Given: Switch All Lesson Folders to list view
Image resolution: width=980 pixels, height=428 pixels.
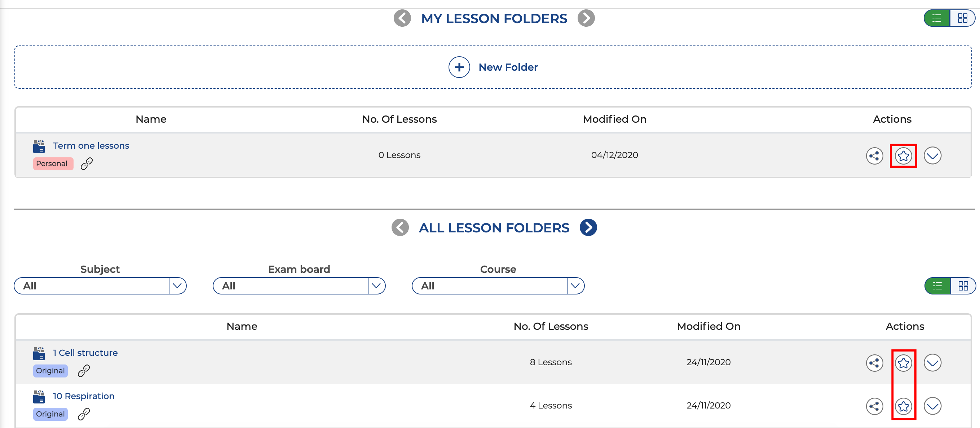Looking at the screenshot, I should 937,286.
